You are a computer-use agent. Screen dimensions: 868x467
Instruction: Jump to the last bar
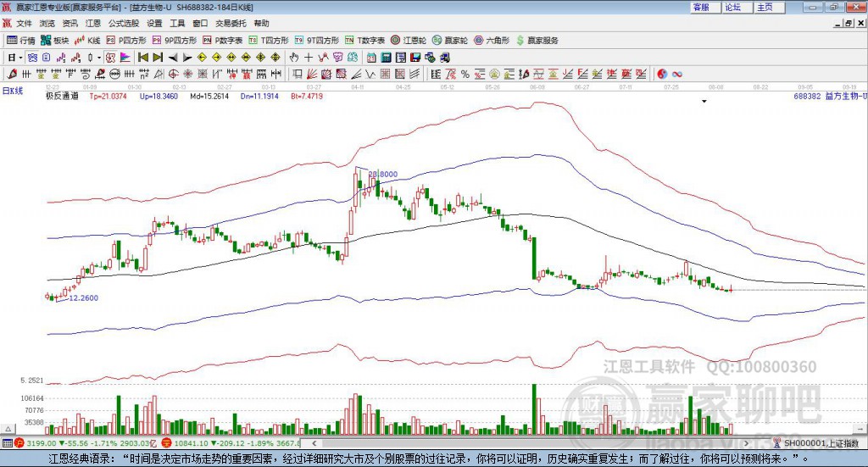(158, 58)
